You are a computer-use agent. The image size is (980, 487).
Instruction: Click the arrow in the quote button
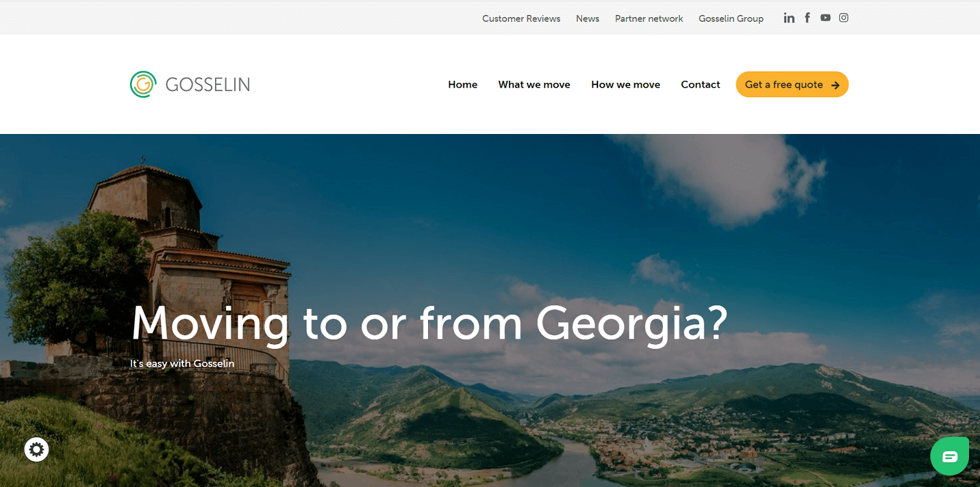[x=835, y=85]
